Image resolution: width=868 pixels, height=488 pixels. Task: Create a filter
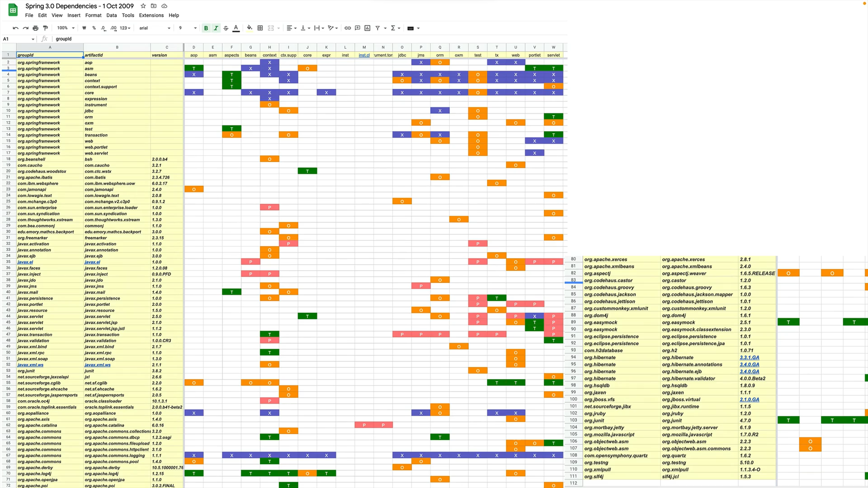377,28
